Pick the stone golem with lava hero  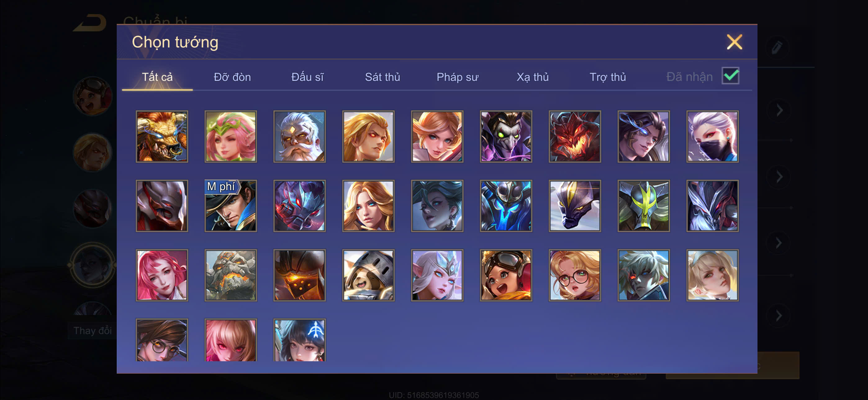pyautogui.click(x=230, y=275)
